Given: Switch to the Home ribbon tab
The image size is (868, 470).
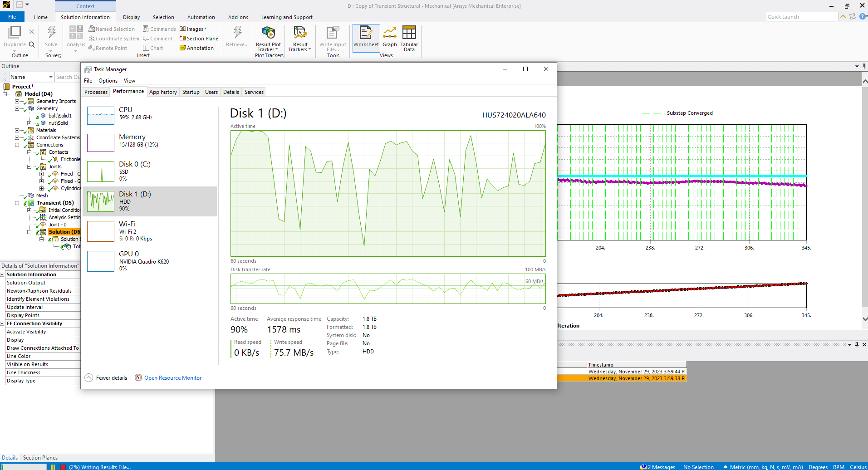Looking at the screenshot, I should pos(41,17).
